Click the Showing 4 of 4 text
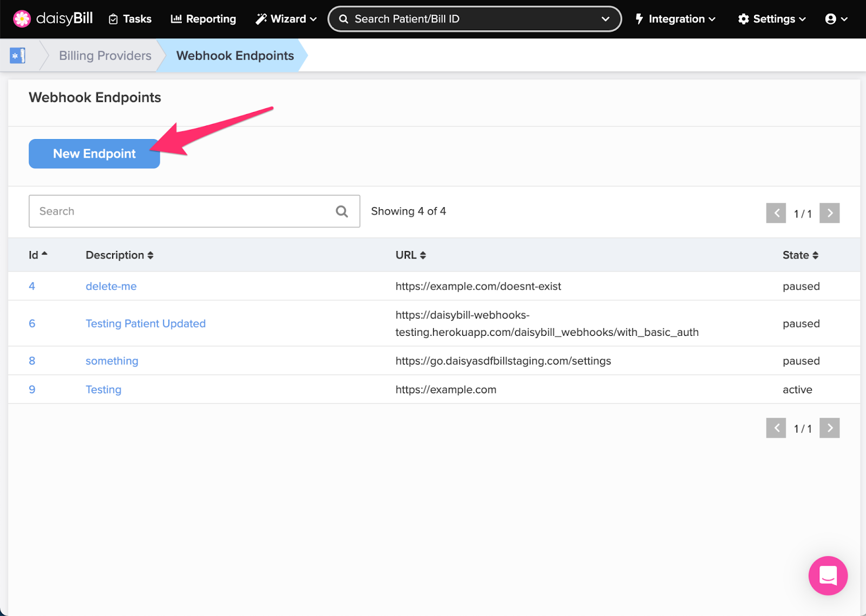The image size is (866, 616). click(409, 211)
